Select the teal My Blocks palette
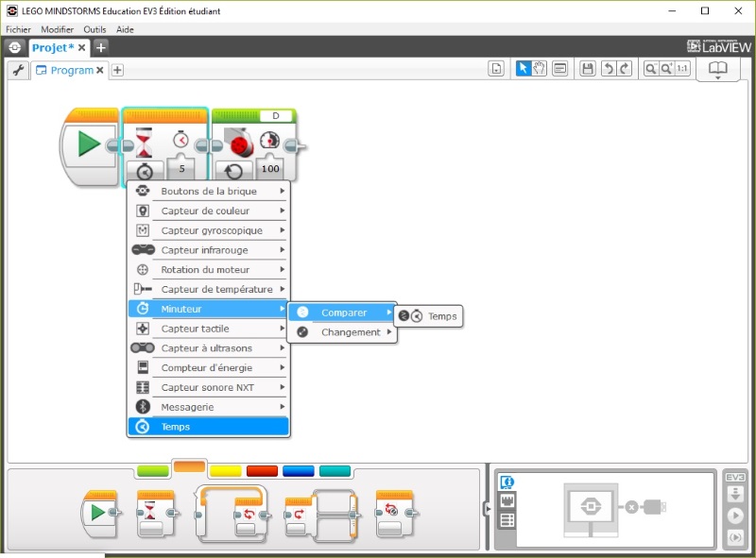The width and height of the screenshot is (756, 558). point(335,471)
